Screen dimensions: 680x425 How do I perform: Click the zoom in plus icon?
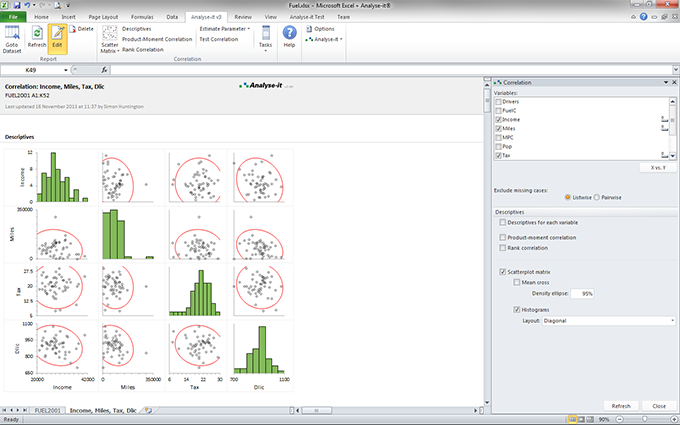pos(674,419)
